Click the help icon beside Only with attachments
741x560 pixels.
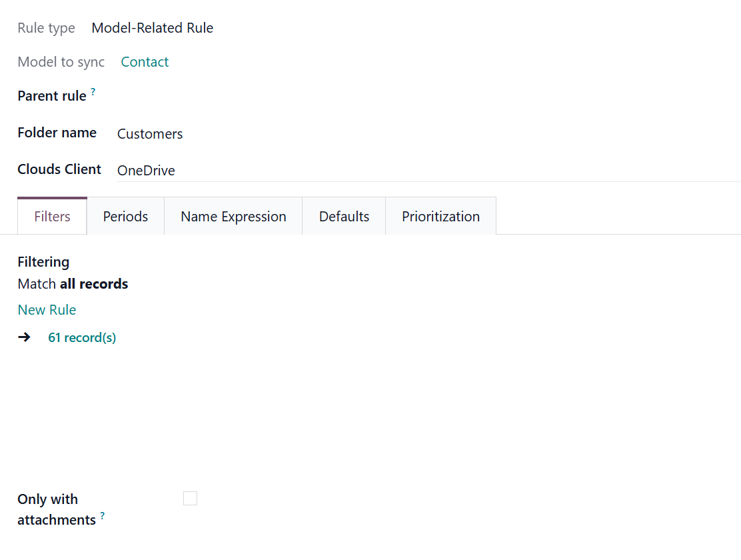pyautogui.click(x=103, y=516)
